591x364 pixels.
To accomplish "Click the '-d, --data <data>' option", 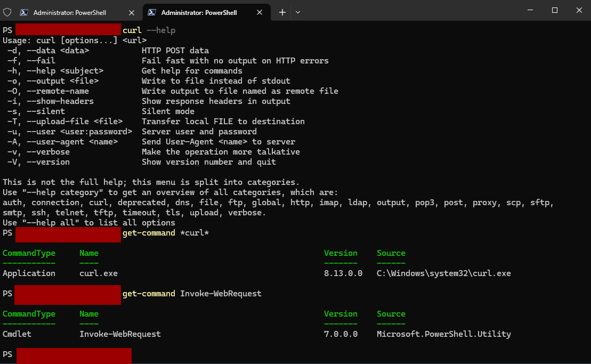I will [48, 51].
